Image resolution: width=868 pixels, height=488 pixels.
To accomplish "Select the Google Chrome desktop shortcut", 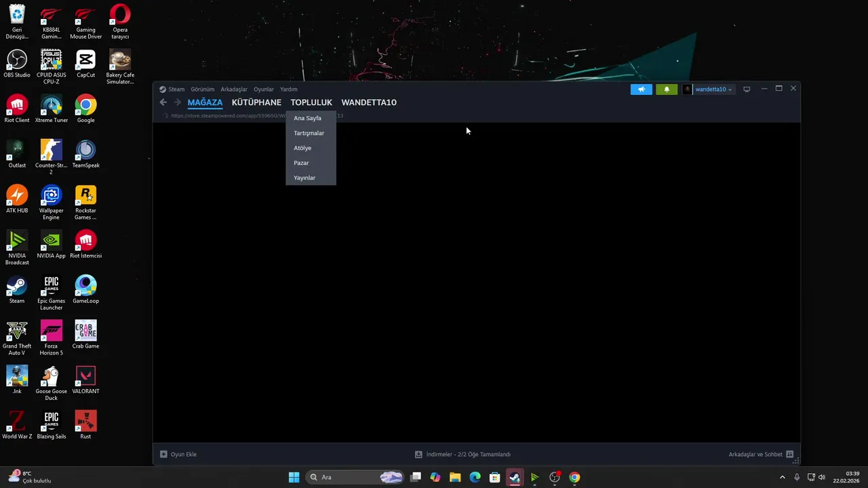I will tap(85, 109).
